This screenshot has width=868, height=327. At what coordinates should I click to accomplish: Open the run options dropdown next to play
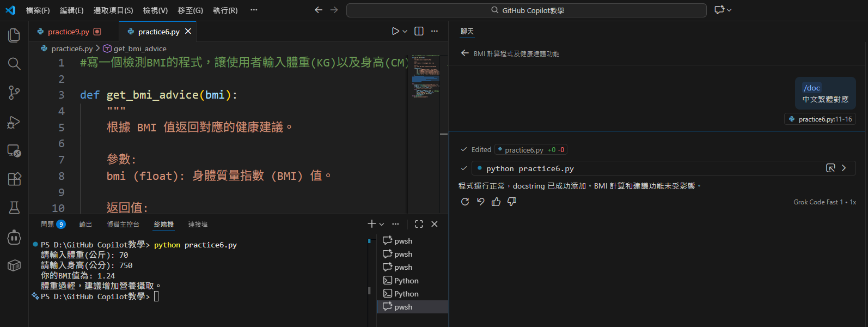click(405, 32)
